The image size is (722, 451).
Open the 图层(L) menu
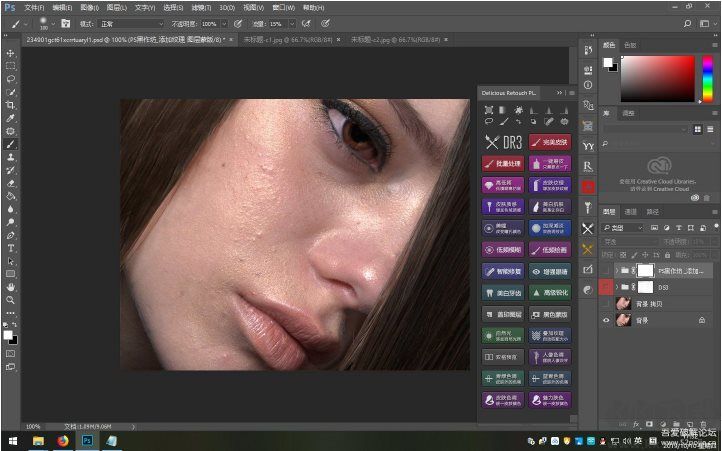click(118, 6)
